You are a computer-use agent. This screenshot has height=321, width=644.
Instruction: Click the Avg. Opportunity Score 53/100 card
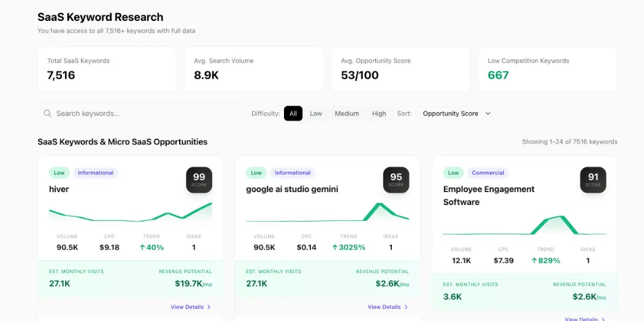point(401,69)
